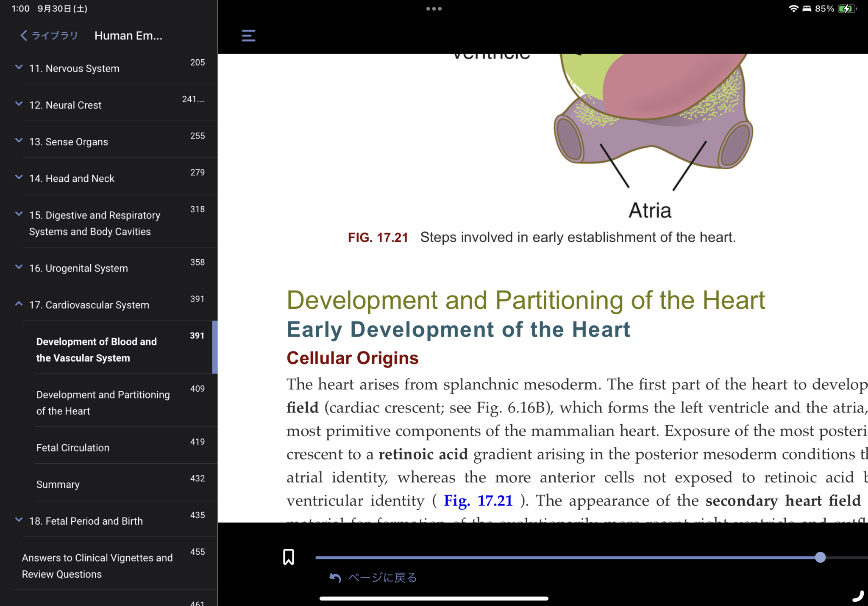
Task: Tap the battery status icon
Action: click(846, 9)
